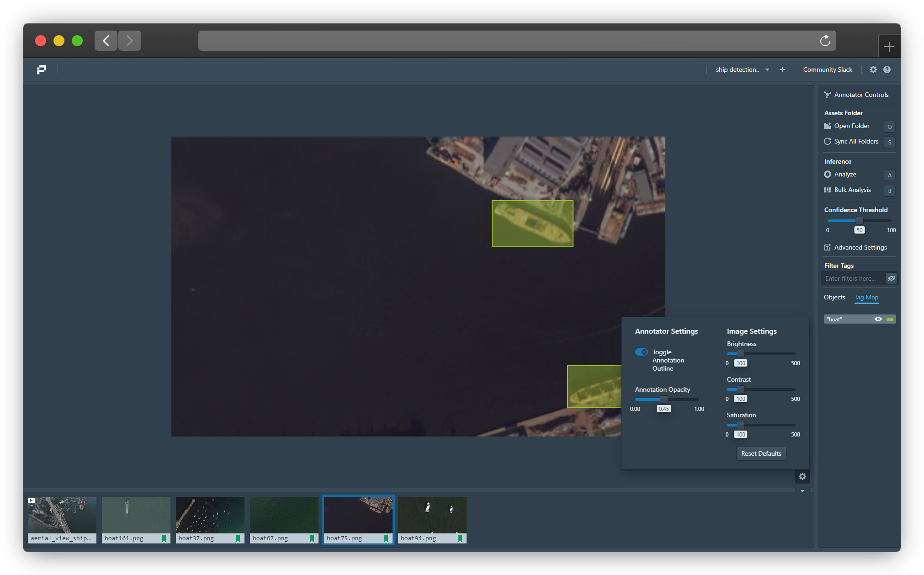924x575 pixels.
Task: Toggle Annotation Outline switch
Action: [642, 352]
